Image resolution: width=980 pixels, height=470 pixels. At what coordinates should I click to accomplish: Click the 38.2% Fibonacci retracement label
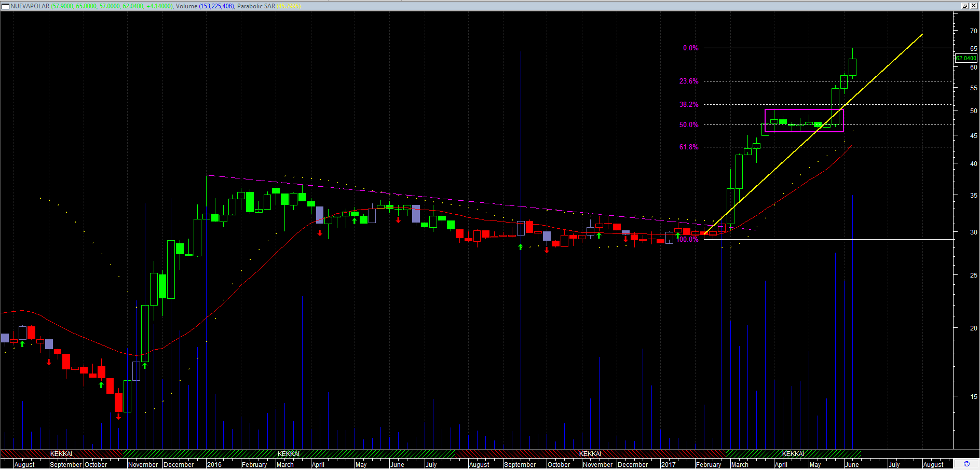689,104
